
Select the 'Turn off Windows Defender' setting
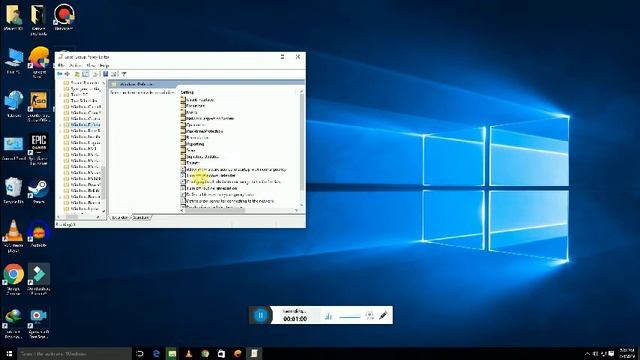click(x=209, y=175)
